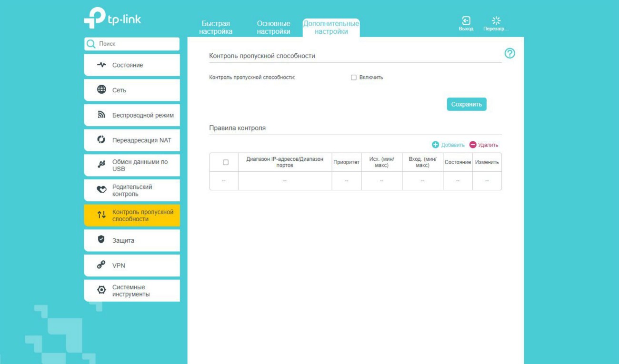
Task: Click the Перезагрузка reboot icon
Action: (x=496, y=21)
